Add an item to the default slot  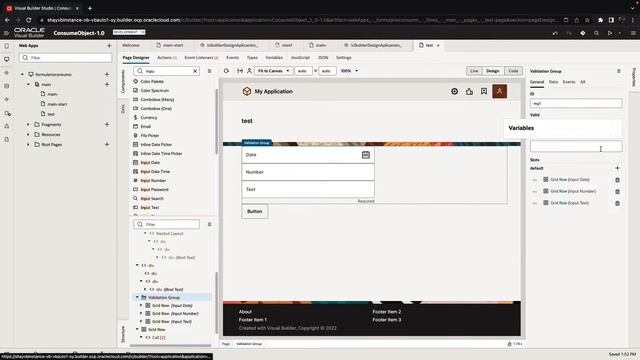617,168
